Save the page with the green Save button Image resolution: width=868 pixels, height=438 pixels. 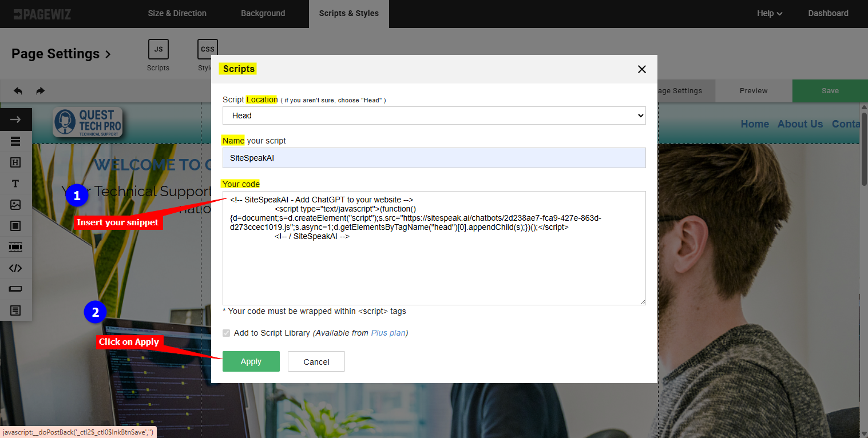click(830, 91)
